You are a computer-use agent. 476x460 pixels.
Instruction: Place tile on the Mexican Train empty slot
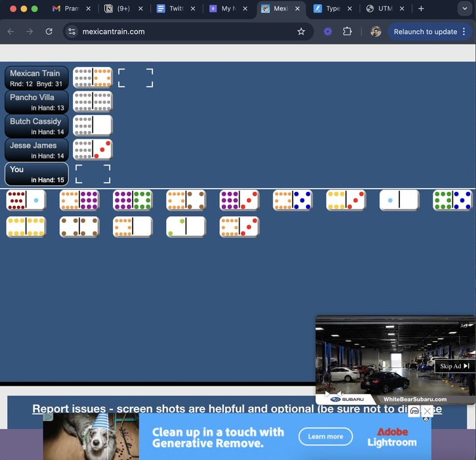[x=135, y=78]
